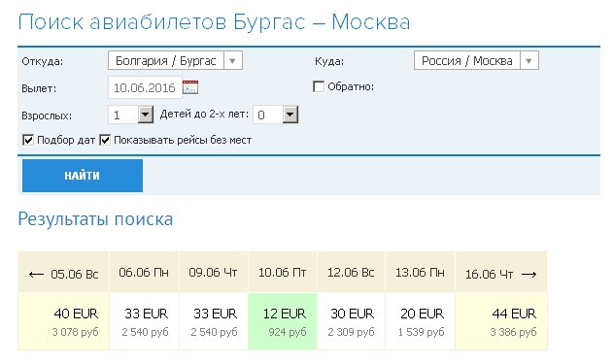Click the Куда: label
This screenshot has height=364, width=614.
329,61
